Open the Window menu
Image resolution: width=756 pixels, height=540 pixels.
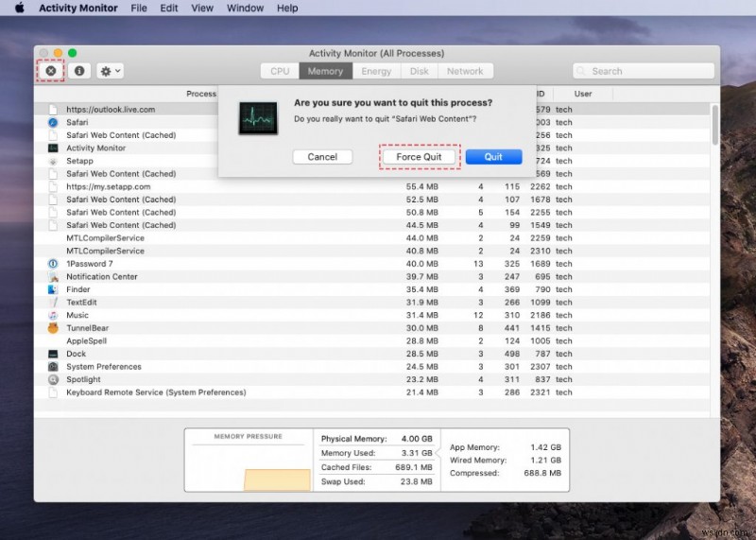click(x=245, y=9)
